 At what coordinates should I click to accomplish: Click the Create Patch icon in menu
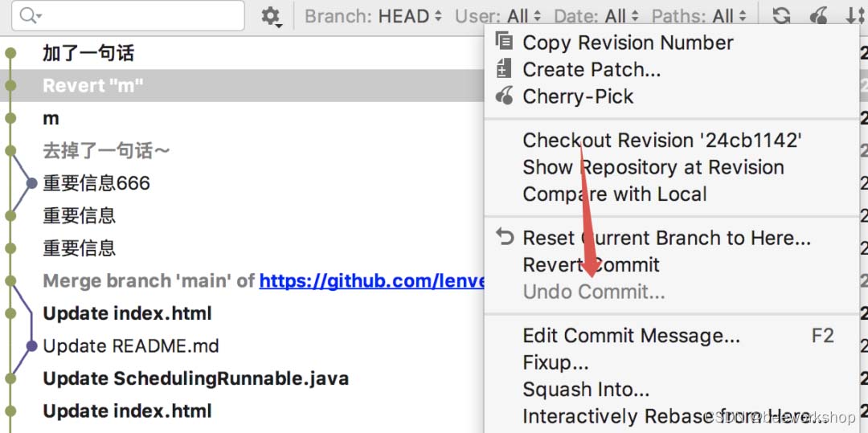[504, 69]
